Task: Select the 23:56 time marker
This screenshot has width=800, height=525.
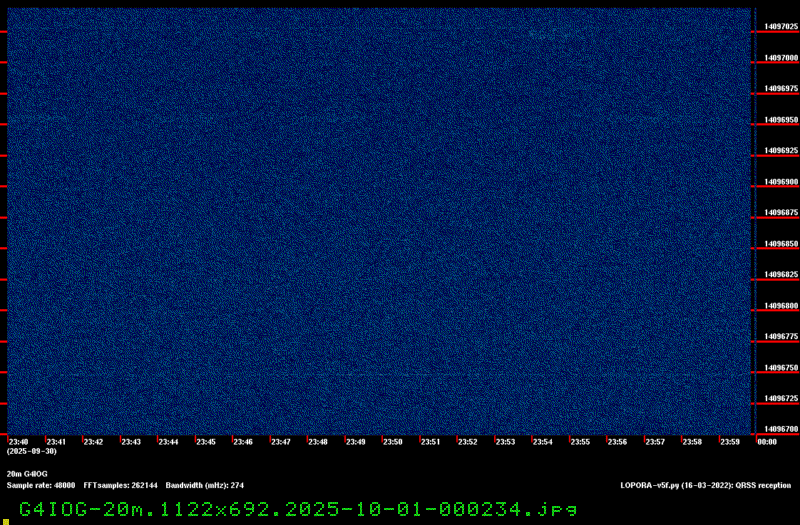Action: point(617,442)
